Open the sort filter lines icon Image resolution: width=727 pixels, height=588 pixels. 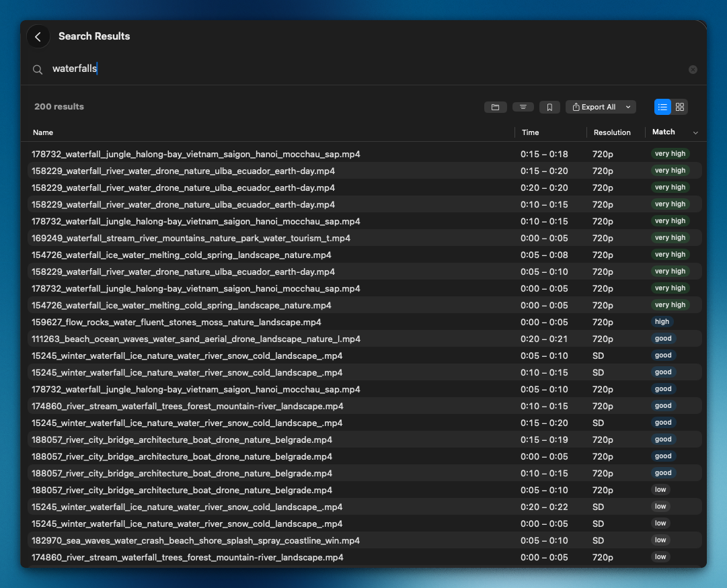click(523, 107)
